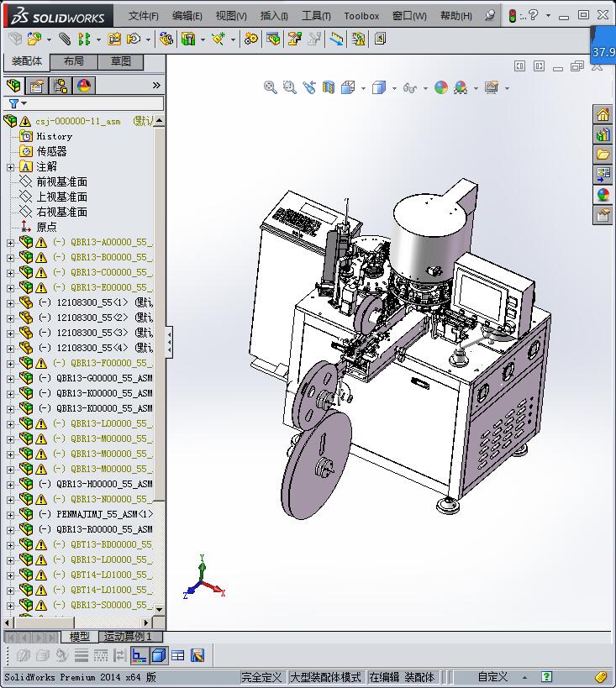Expand the 注解 annotations tree node
The width and height of the screenshot is (616, 688).
pos(10,166)
